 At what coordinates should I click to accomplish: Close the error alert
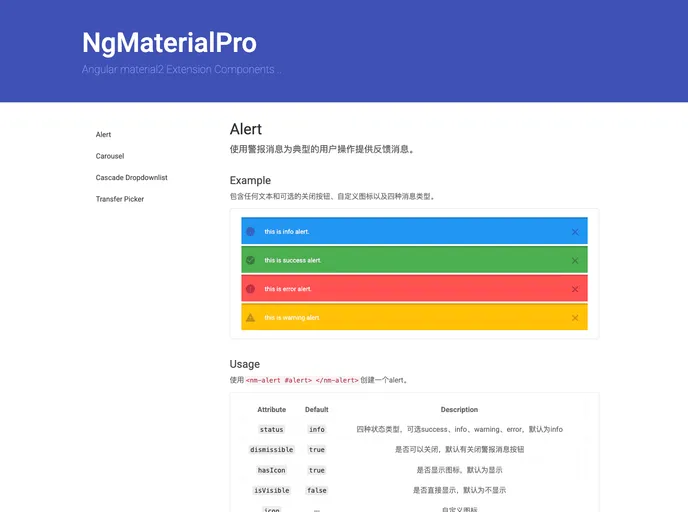tap(575, 289)
